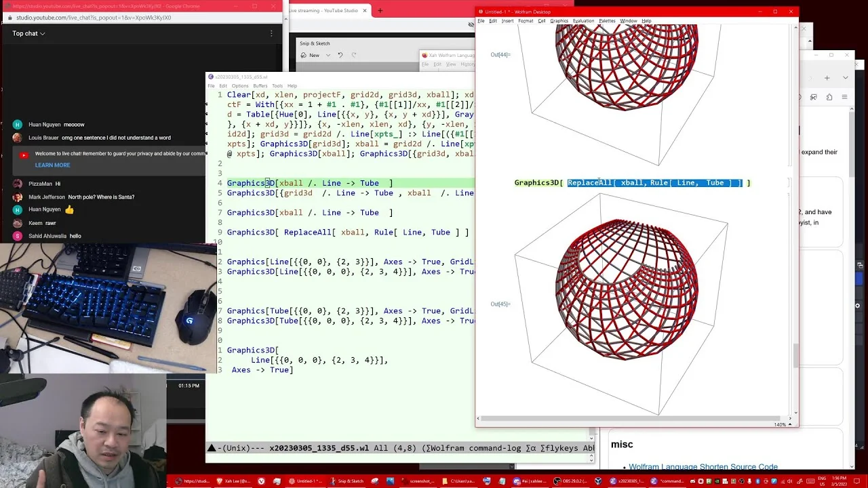This screenshot has height=488, width=868.
Task: Open Buffers menu in Emacs window
Action: click(260, 86)
